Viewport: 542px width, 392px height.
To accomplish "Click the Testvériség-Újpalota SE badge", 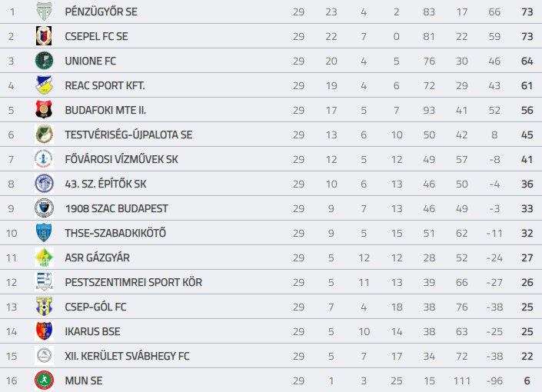I will tap(44, 135).
